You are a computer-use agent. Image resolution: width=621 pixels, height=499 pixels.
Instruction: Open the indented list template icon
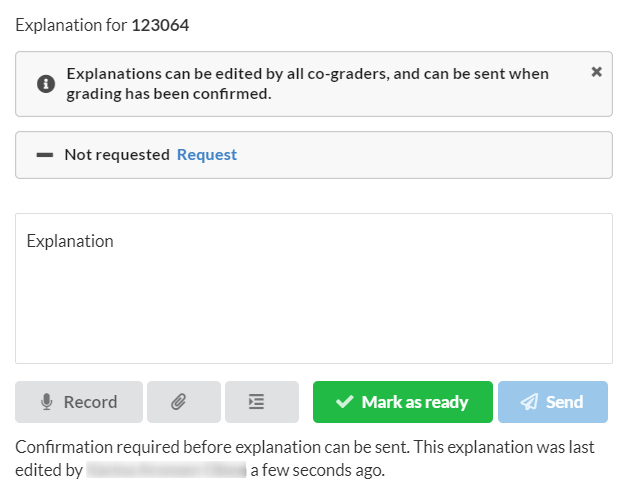262,402
